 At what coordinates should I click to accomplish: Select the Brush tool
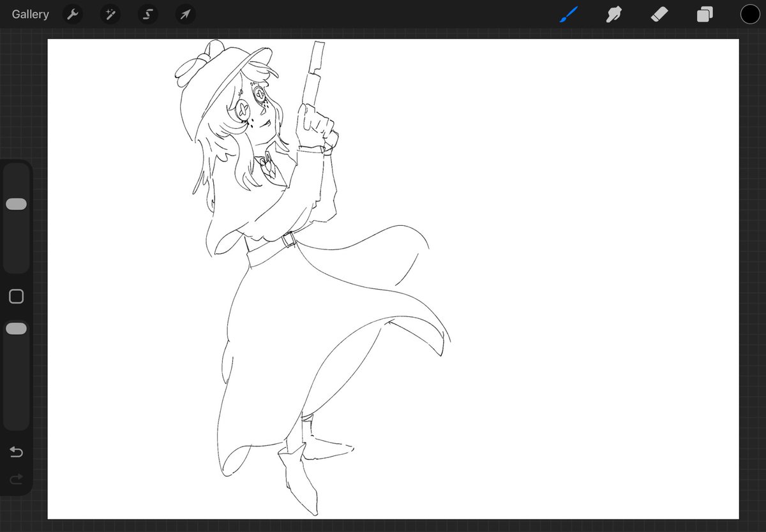tap(568, 14)
